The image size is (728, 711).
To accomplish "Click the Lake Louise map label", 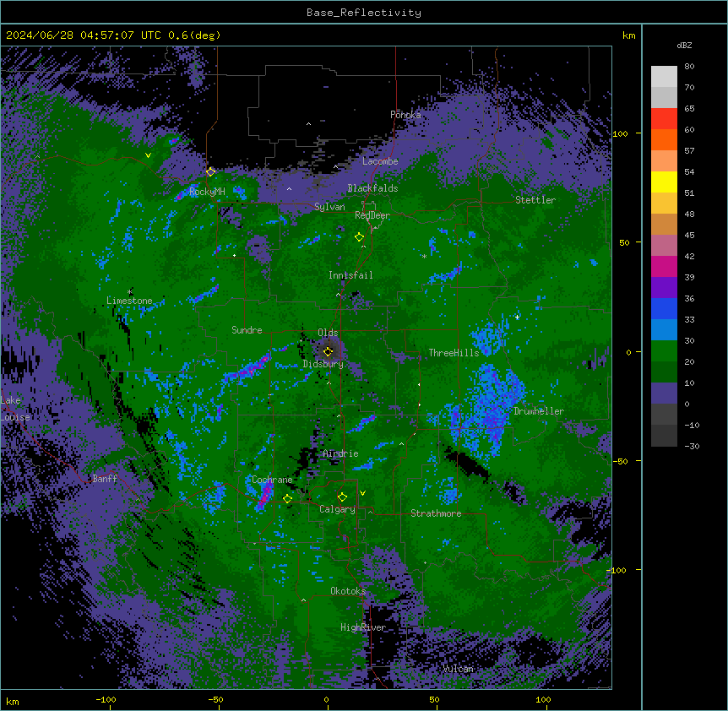I will point(15,409).
